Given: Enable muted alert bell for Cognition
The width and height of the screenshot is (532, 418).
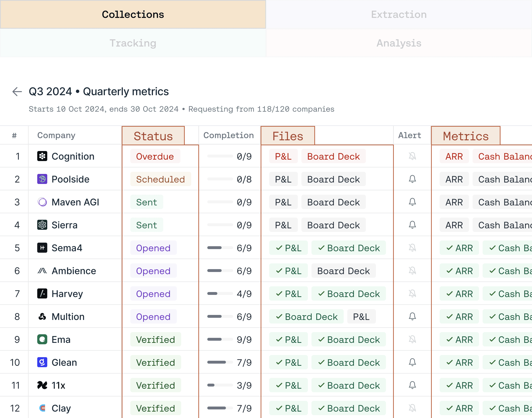Looking at the screenshot, I should (412, 156).
